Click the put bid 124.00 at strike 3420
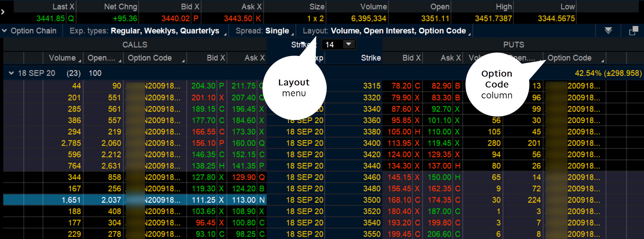 (399, 154)
